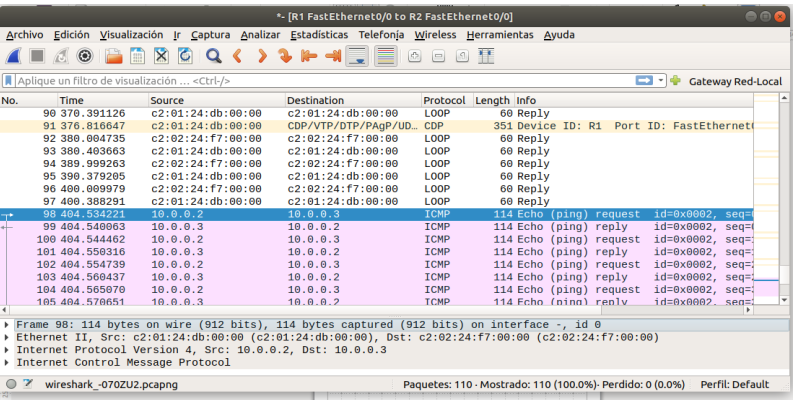
Task: Open the Telefonía menu
Action: point(381,35)
